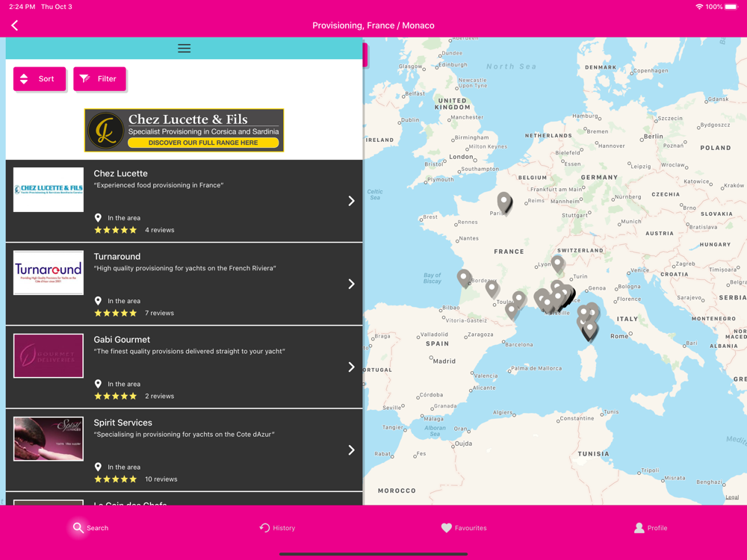Open the Sort options
Viewport: 747px width, 560px height.
click(x=40, y=78)
